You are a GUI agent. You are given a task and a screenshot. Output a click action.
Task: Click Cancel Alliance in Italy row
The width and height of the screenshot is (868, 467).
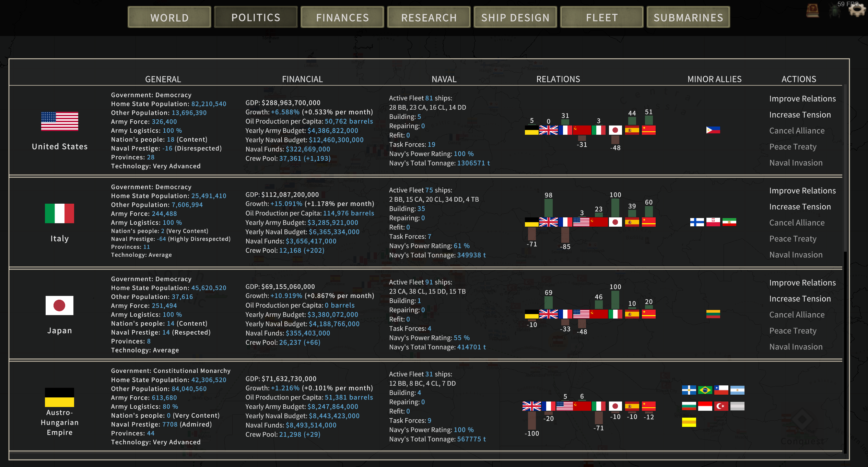(x=797, y=223)
